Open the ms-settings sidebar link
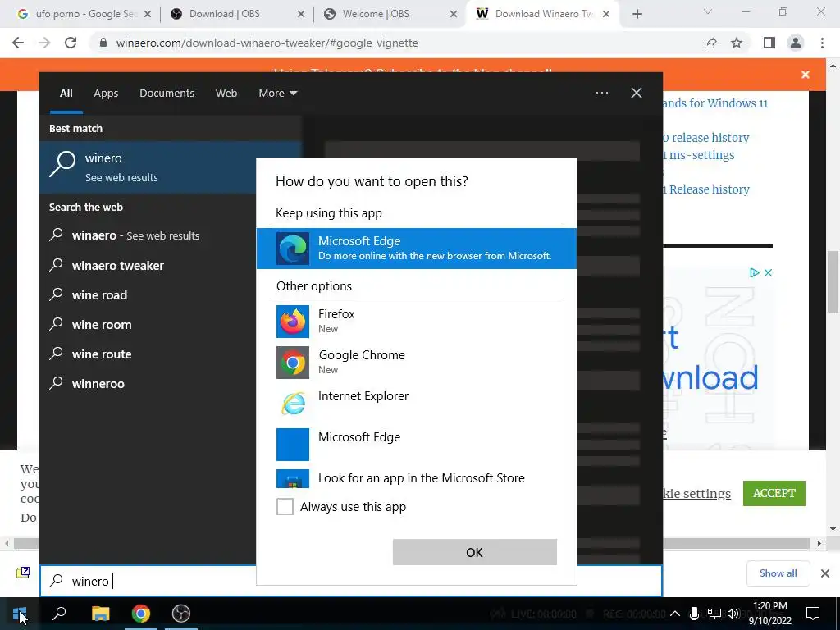The image size is (840, 630). (699, 155)
